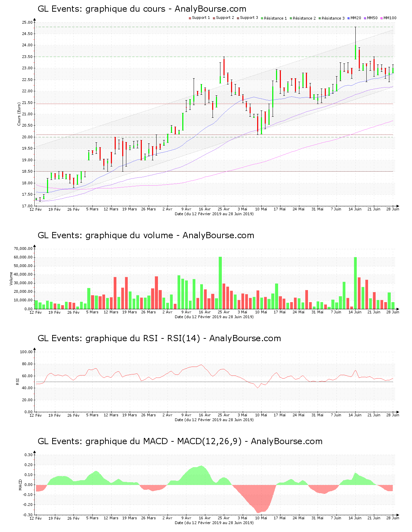Click the 'RSI' vertical axis label
412x532 pixels.
[x=17, y=382]
